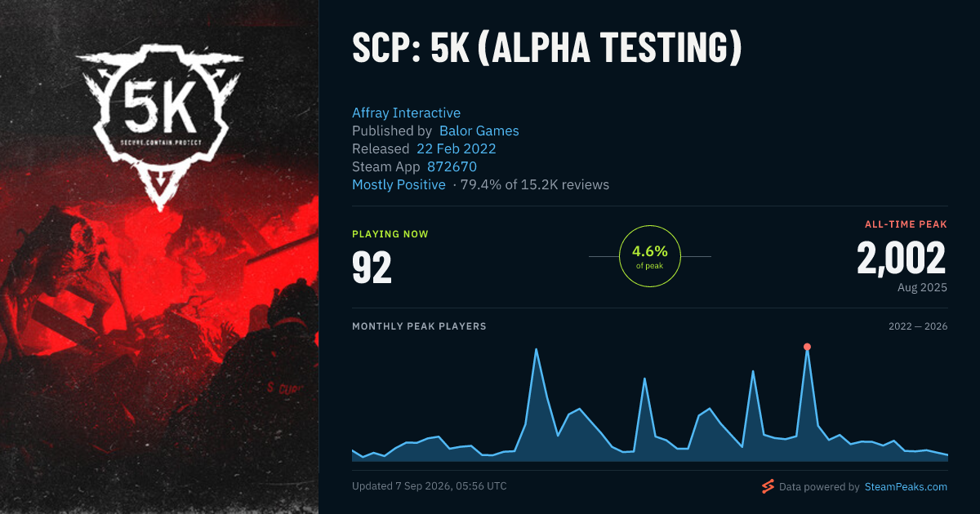Click the Monthly Peak Players heading
Viewport: 980px width, 514px height.
click(x=419, y=326)
